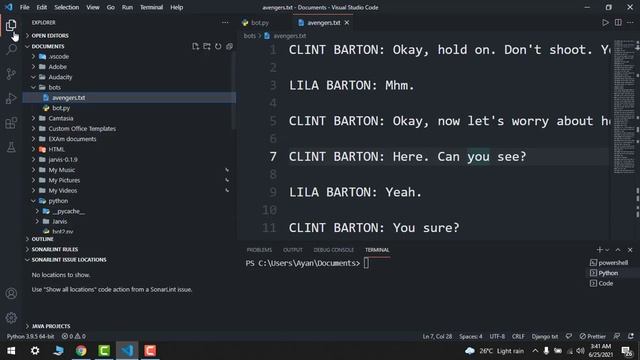Click the weather 26°C Light rain widget
The image size is (640, 360).
tap(495, 351)
